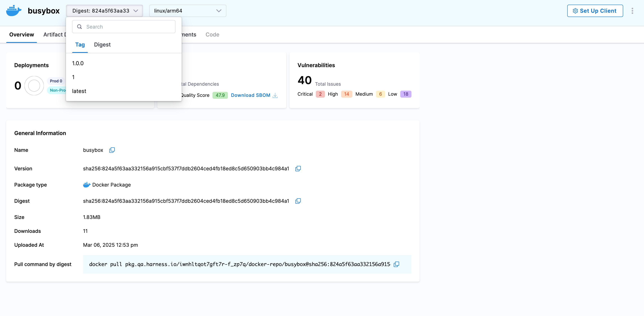Go to the Overview tab

click(22, 35)
